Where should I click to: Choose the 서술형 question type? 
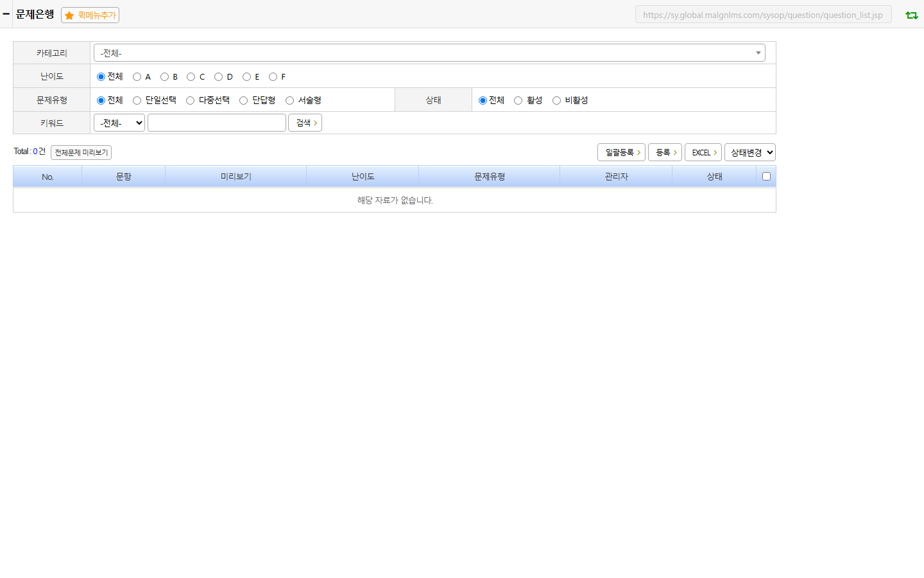(x=289, y=100)
